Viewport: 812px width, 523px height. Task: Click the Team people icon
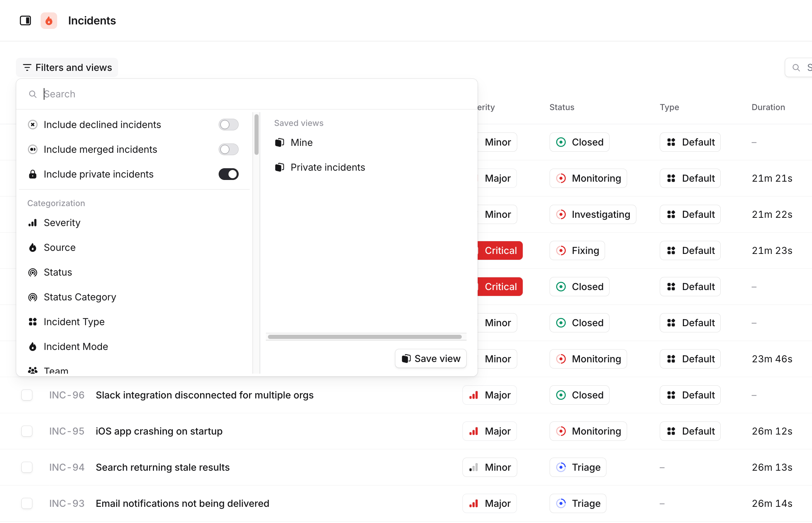(33, 371)
